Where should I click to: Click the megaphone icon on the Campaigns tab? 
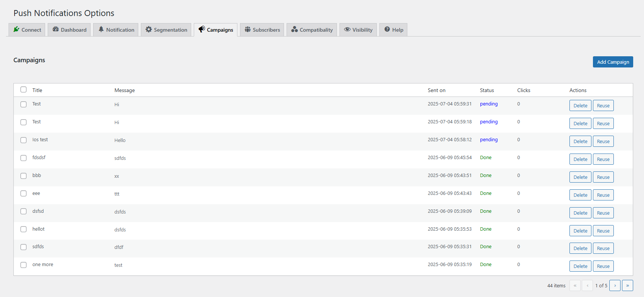(x=202, y=29)
